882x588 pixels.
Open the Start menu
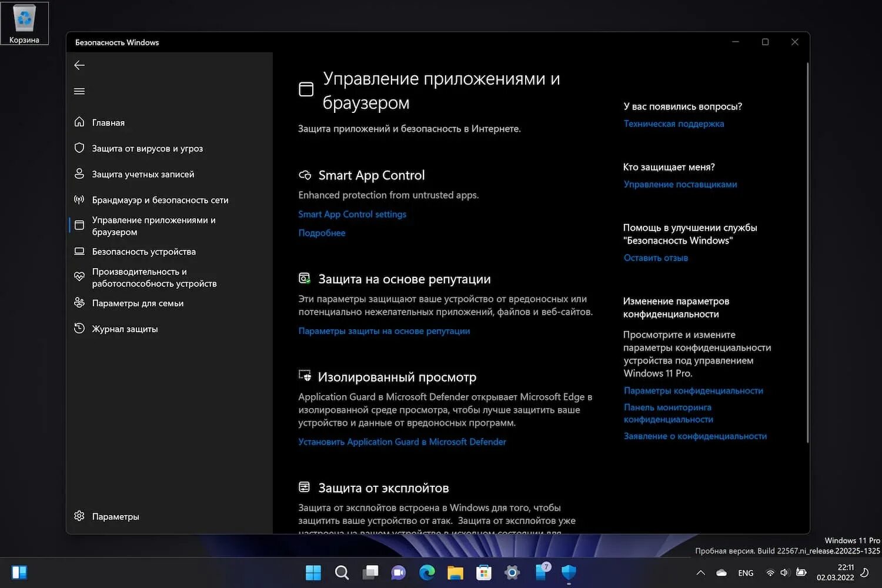tap(313, 572)
